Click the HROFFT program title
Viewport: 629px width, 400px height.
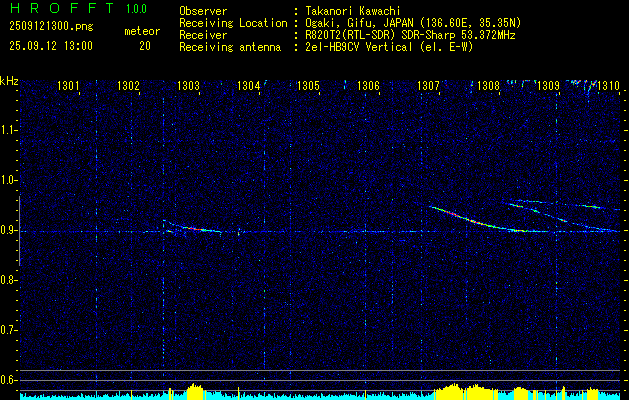pos(62,8)
